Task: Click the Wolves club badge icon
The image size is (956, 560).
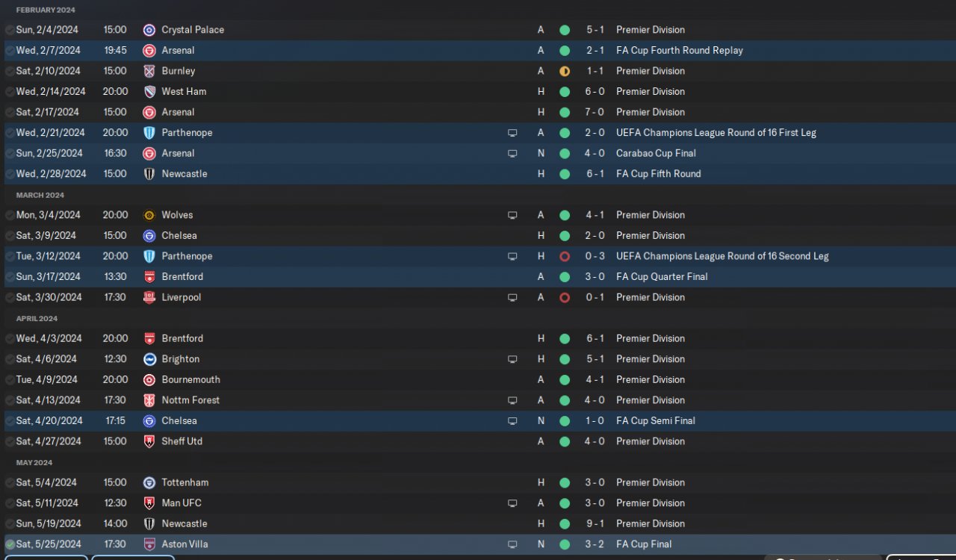Action: (149, 215)
